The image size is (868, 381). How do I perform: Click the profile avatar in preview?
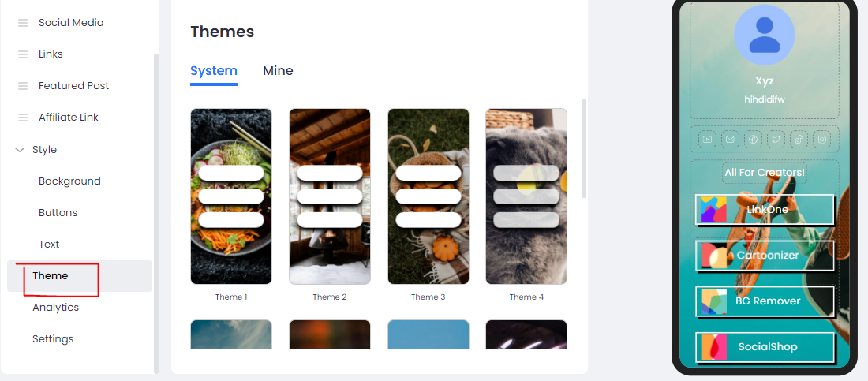[x=765, y=35]
